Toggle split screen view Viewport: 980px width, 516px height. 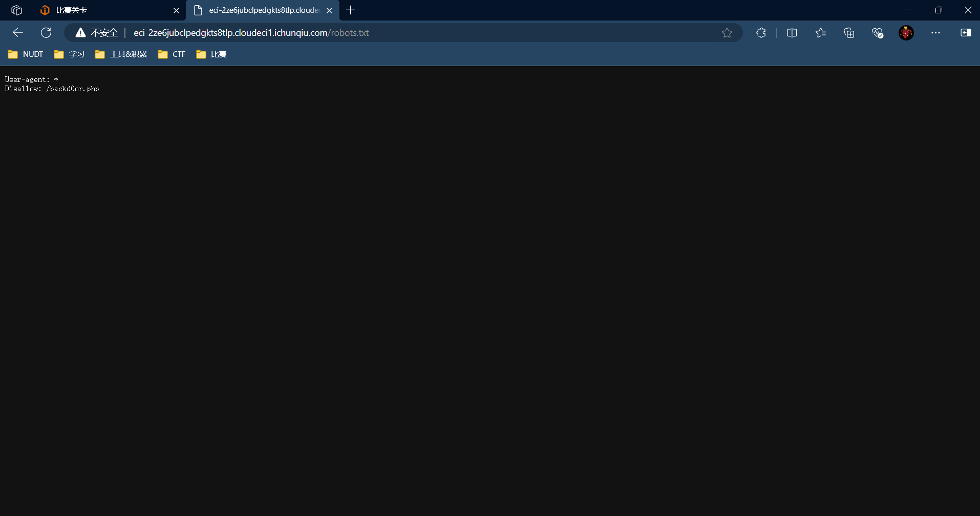(792, 33)
